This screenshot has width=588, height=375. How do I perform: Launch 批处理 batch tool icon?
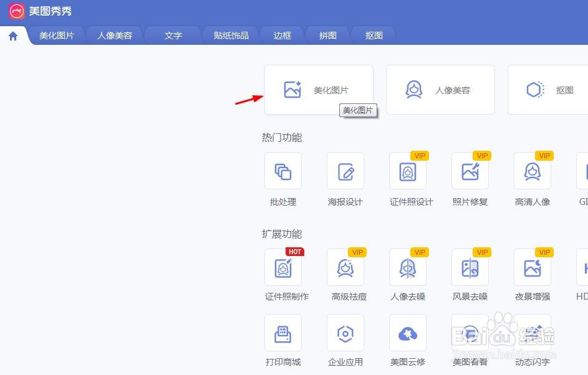tap(283, 171)
